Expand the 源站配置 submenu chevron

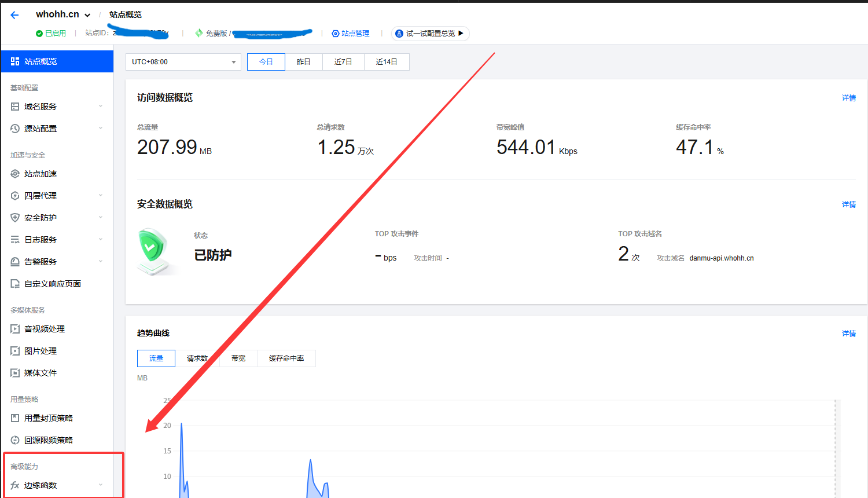pos(101,128)
